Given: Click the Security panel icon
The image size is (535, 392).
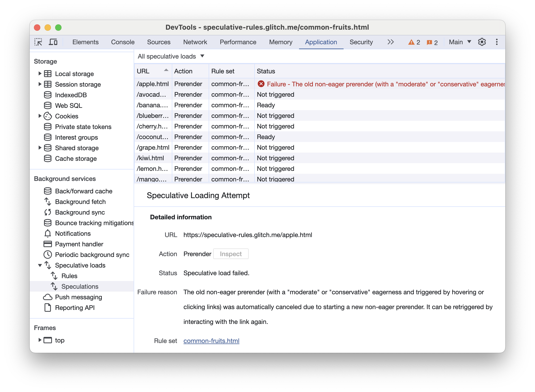Looking at the screenshot, I should click(x=361, y=42).
